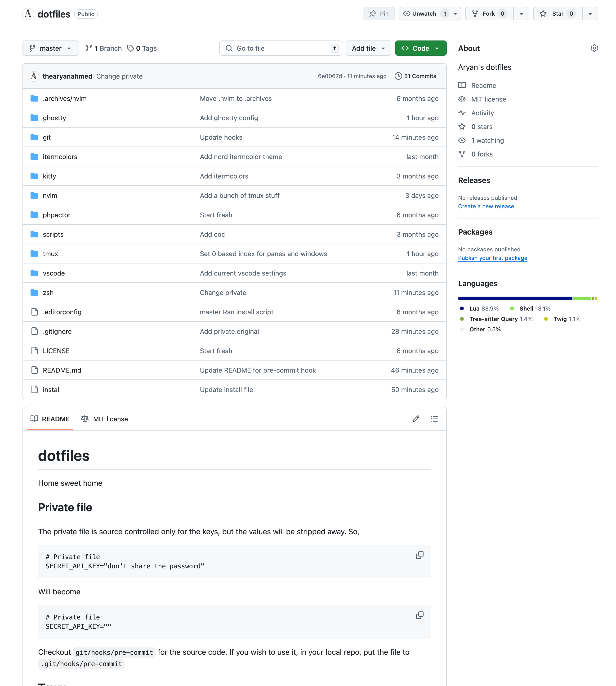Expand the Add file dropdown
The width and height of the screenshot is (616, 686).
pyautogui.click(x=368, y=48)
